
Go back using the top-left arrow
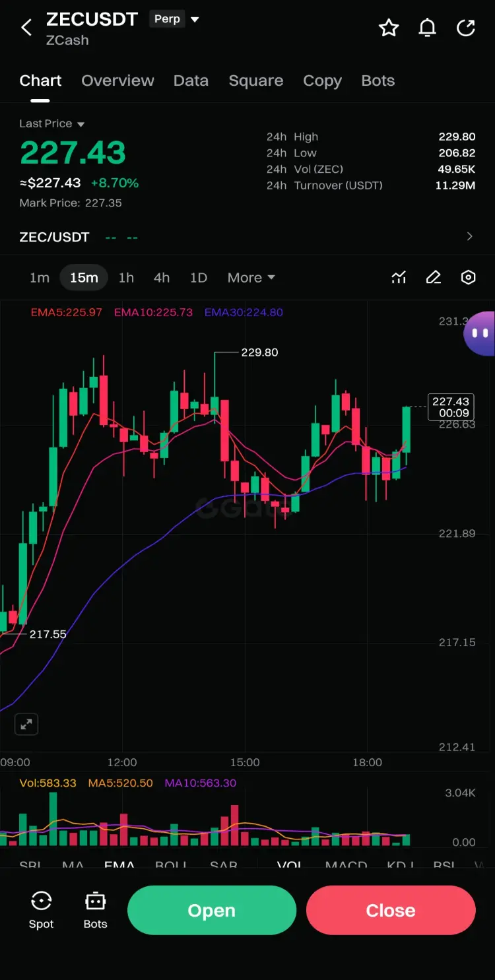[x=26, y=28]
